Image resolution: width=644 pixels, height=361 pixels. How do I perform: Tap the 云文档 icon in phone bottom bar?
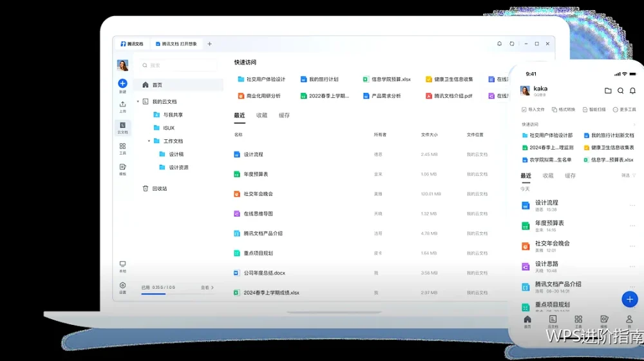553,320
